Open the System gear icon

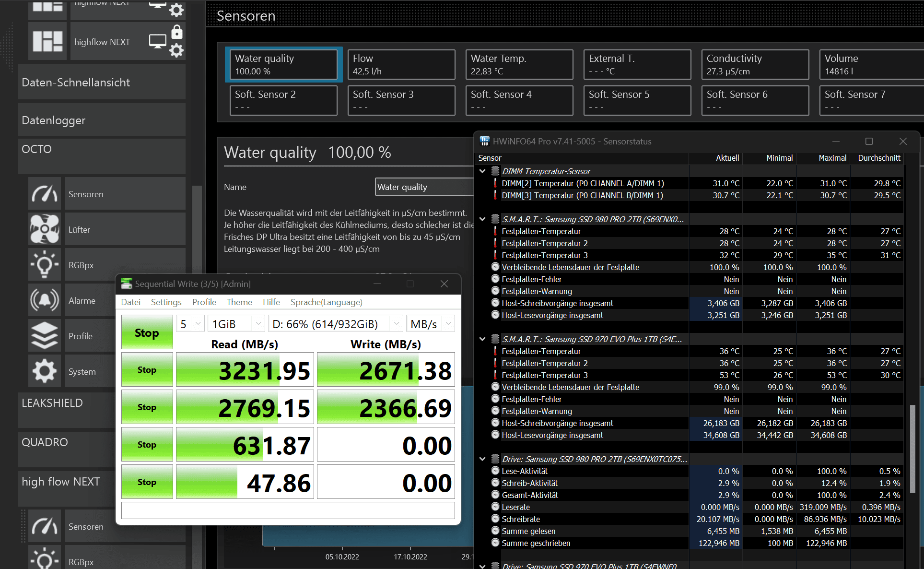[x=45, y=371]
